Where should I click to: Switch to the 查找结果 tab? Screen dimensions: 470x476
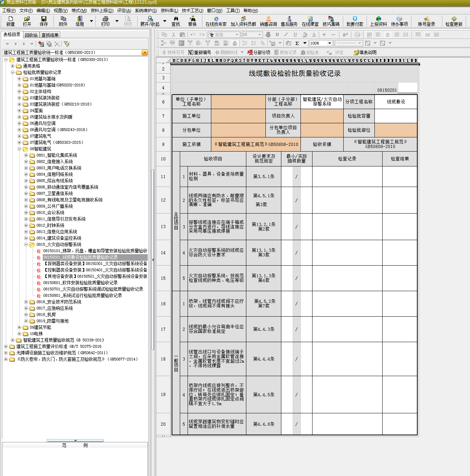(x=50, y=35)
